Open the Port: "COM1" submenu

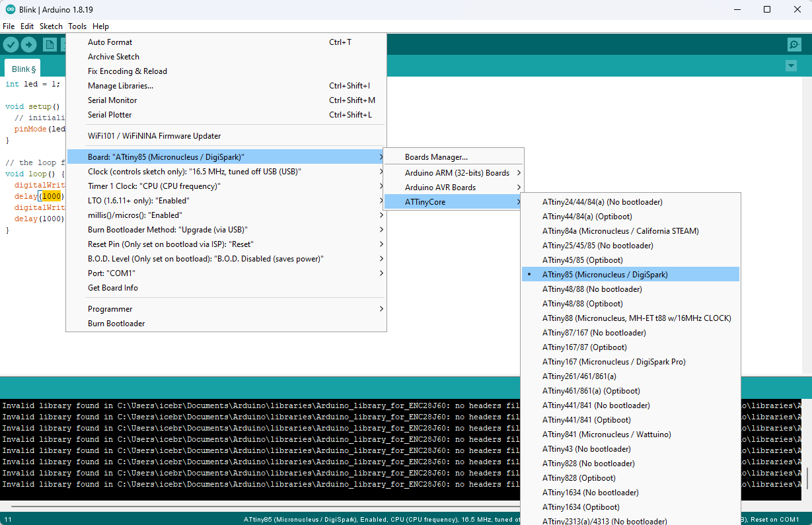point(111,273)
